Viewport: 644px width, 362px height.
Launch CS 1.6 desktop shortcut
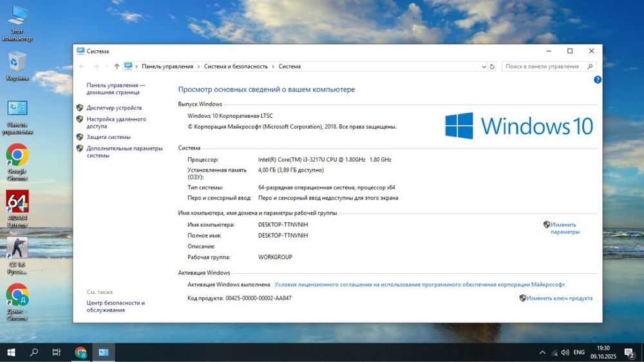(17, 256)
